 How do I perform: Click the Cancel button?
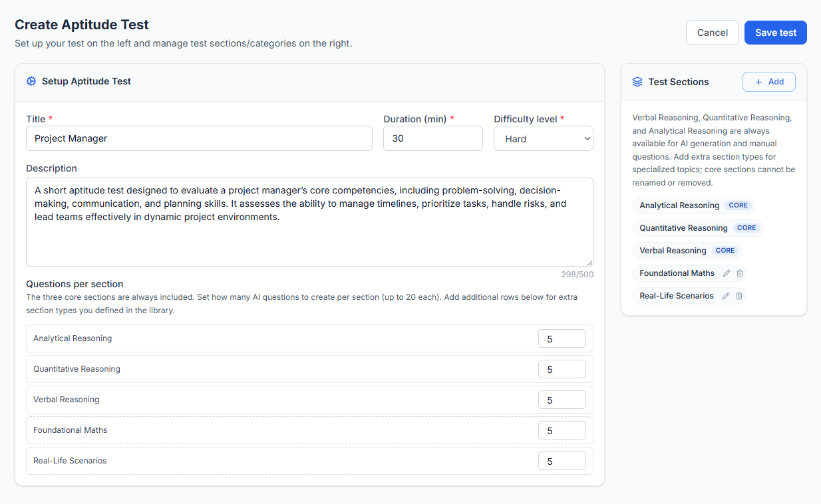713,33
